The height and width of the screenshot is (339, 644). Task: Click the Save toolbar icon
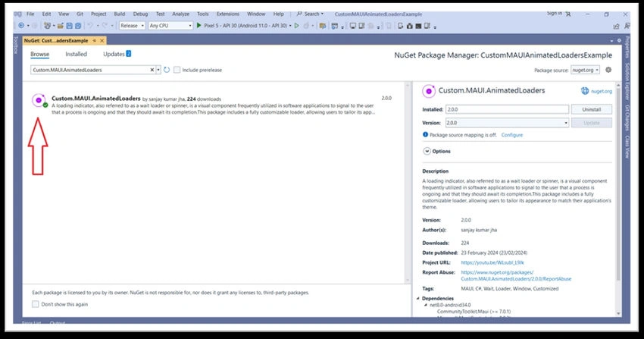tap(70, 26)
